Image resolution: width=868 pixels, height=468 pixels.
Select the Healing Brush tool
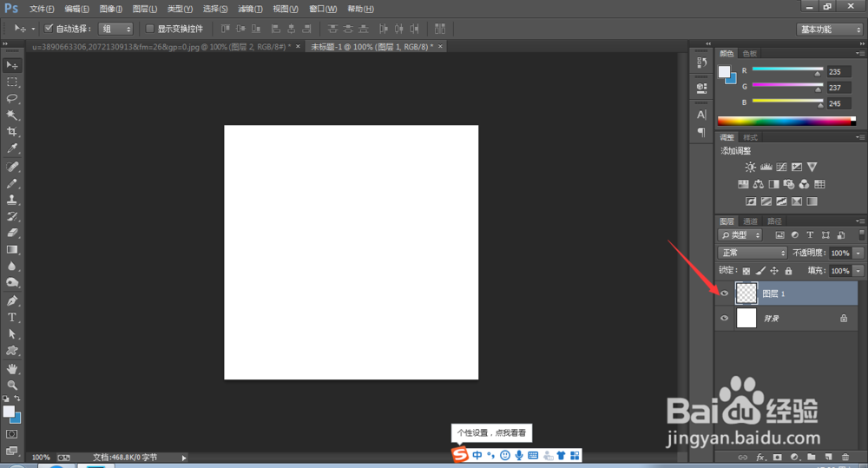pos(11,167)
